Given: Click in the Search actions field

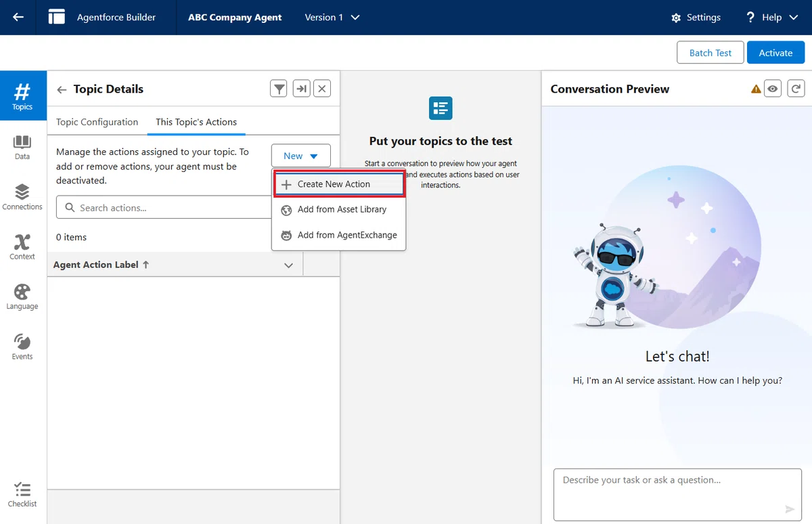Looking at the screenshot, I should point(164,208).
